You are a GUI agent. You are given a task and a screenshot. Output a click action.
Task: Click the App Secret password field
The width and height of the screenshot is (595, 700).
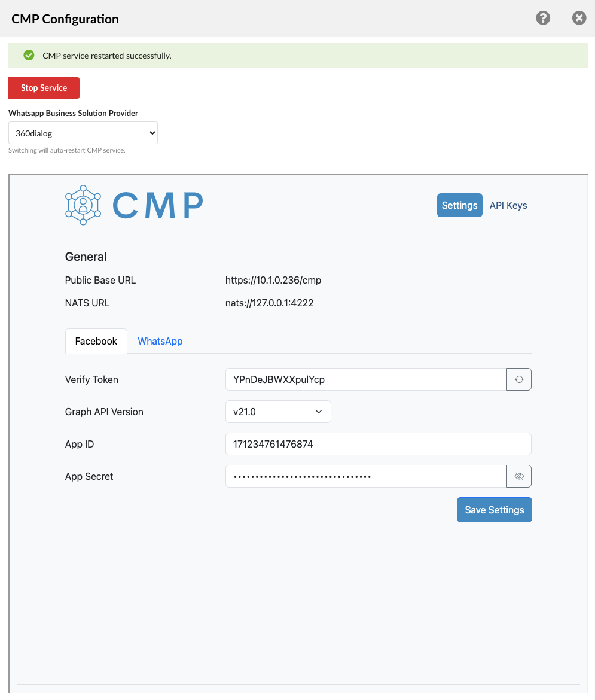tap(365, 476)
